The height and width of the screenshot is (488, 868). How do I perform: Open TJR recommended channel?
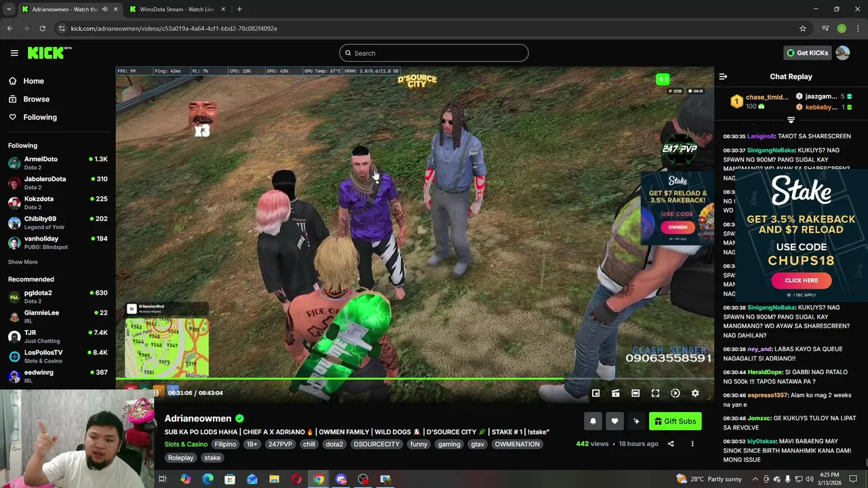[58, 336]
